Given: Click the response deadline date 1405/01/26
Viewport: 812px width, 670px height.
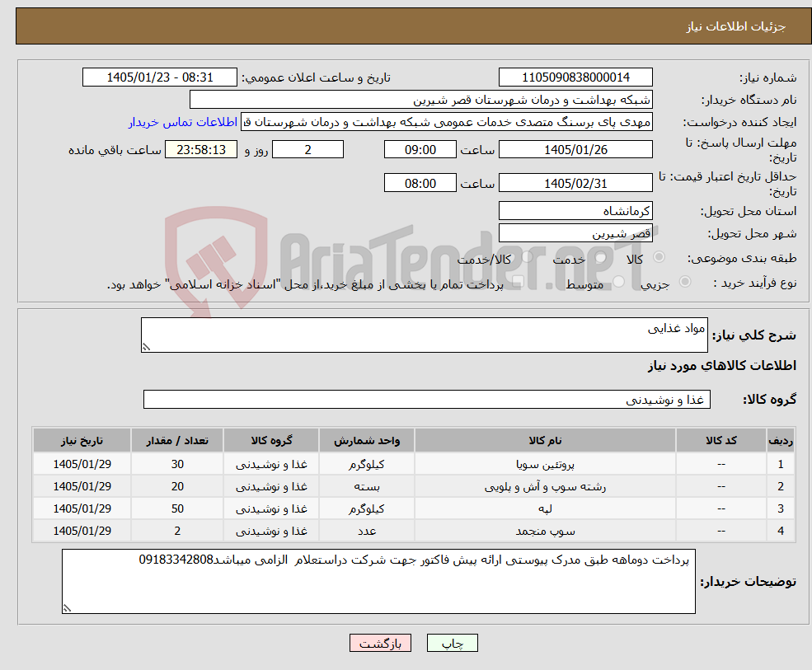Looking at the screenshot, I should (575, 150).
